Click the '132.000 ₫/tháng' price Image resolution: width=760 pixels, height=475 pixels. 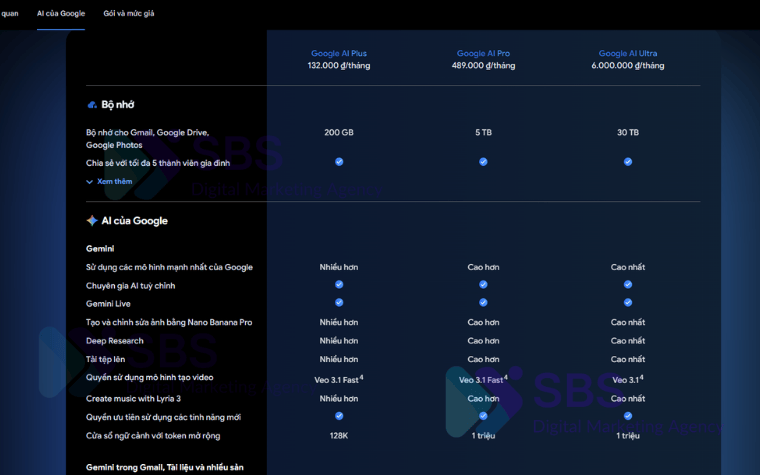[x=339, y=65]
